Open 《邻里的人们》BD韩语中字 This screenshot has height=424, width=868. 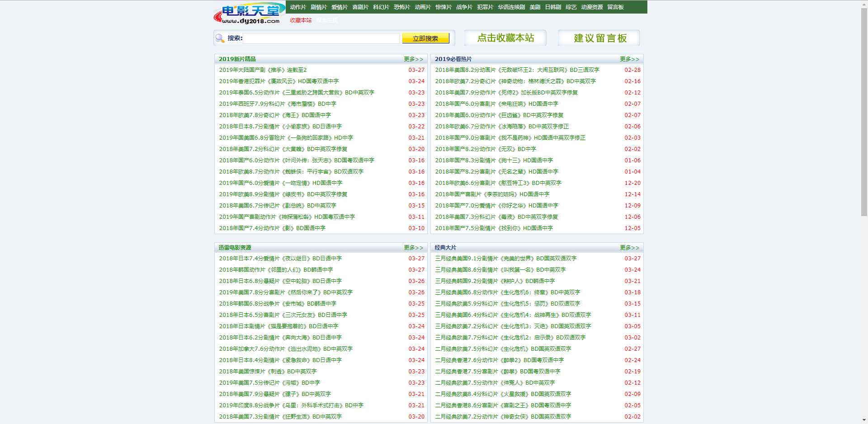(276, 270)
